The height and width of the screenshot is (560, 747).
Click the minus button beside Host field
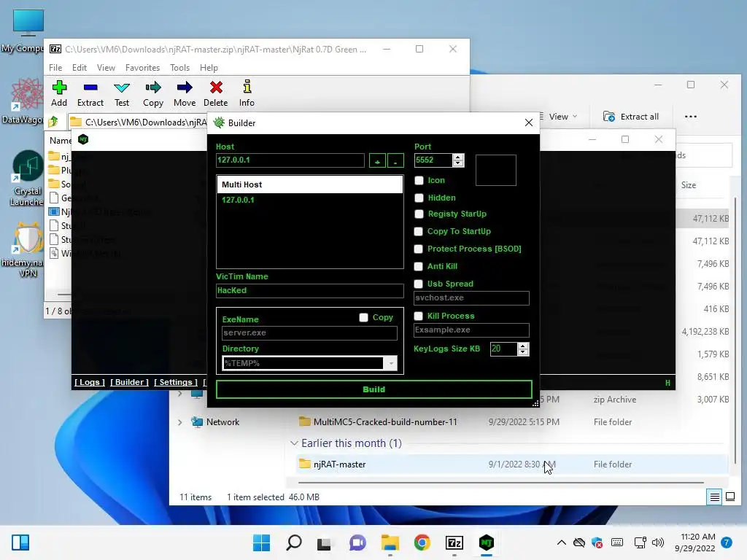[x=395, y=161]
